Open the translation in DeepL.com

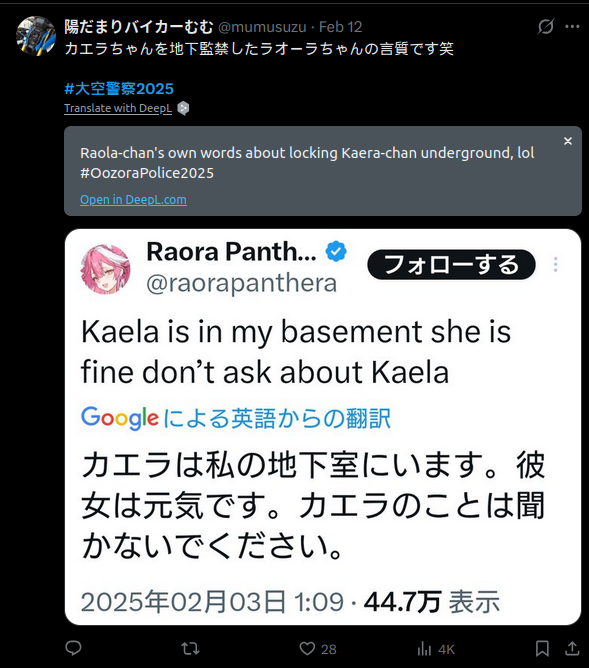(133, 199)
